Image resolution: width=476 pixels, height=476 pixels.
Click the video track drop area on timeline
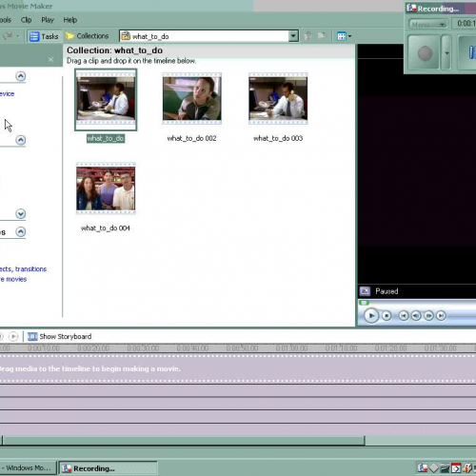[x=238, y=368]
